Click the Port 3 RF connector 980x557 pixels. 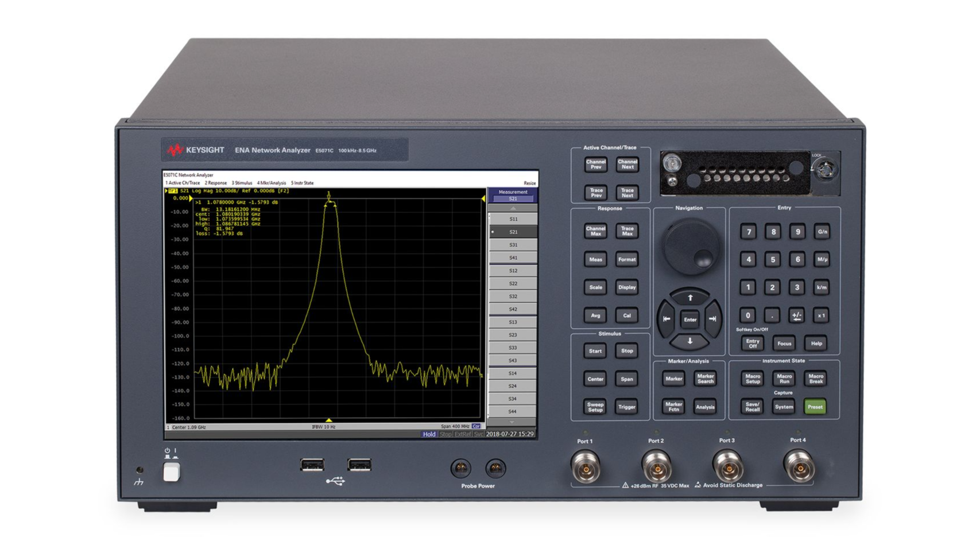click(x=728, y=465)
